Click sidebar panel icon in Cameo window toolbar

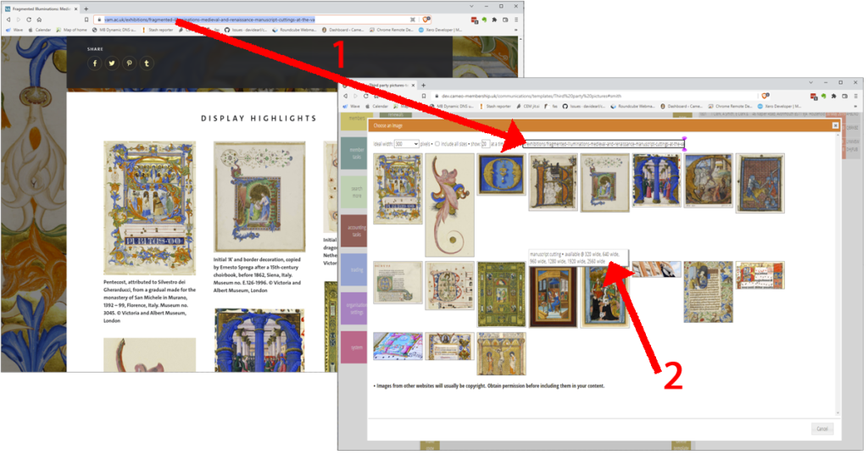click(x=844, y=96)
